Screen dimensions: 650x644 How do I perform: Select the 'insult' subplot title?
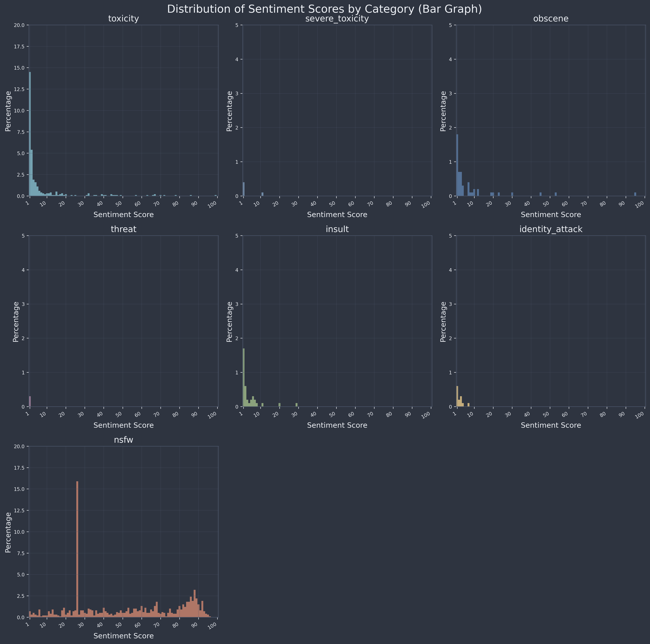(x=337, y=230)
